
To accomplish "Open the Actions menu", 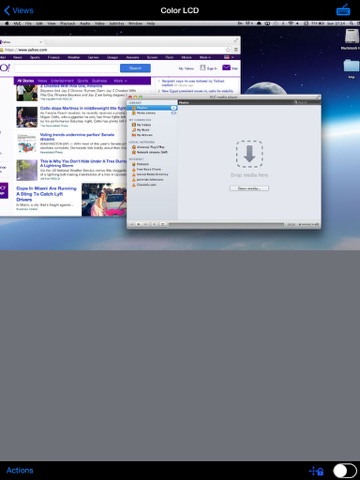I will [x=20, y=470].
